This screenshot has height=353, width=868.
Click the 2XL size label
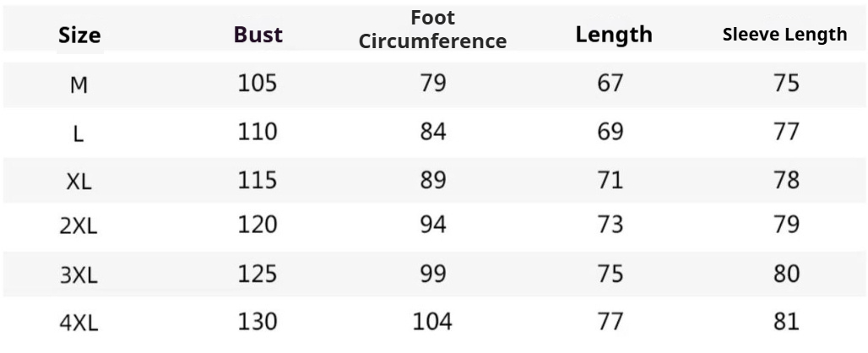click(x=79, y=227)
